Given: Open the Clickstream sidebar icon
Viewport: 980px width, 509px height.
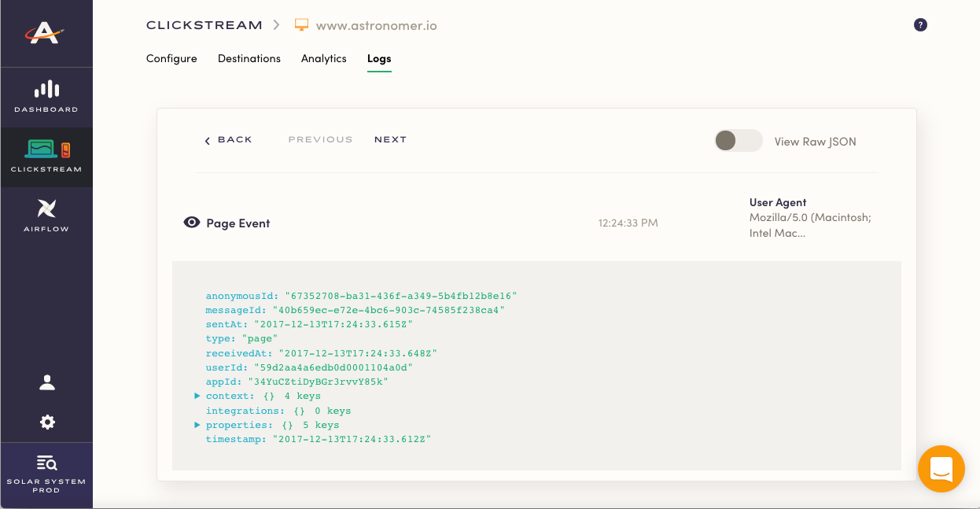Looking at the screenshot, I should [46, 156].
